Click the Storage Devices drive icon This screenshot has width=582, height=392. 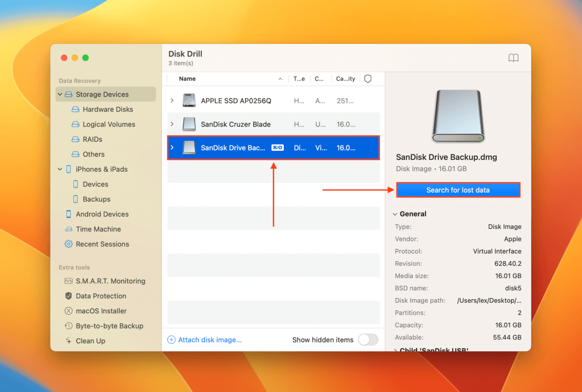point(68,95)
